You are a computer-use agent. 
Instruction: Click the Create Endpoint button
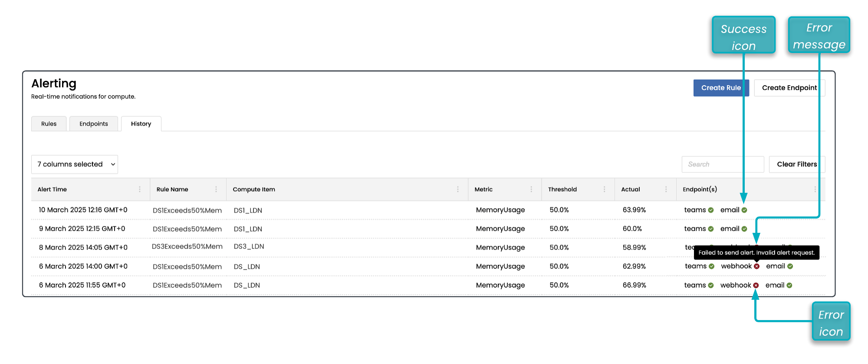coord(789,88)
